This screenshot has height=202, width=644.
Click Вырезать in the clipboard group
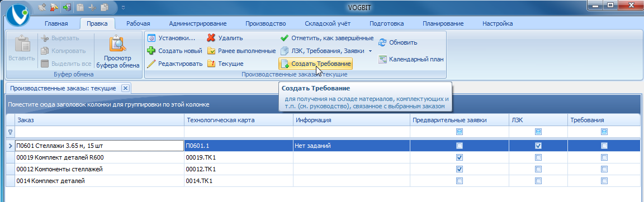coord(60,38)
